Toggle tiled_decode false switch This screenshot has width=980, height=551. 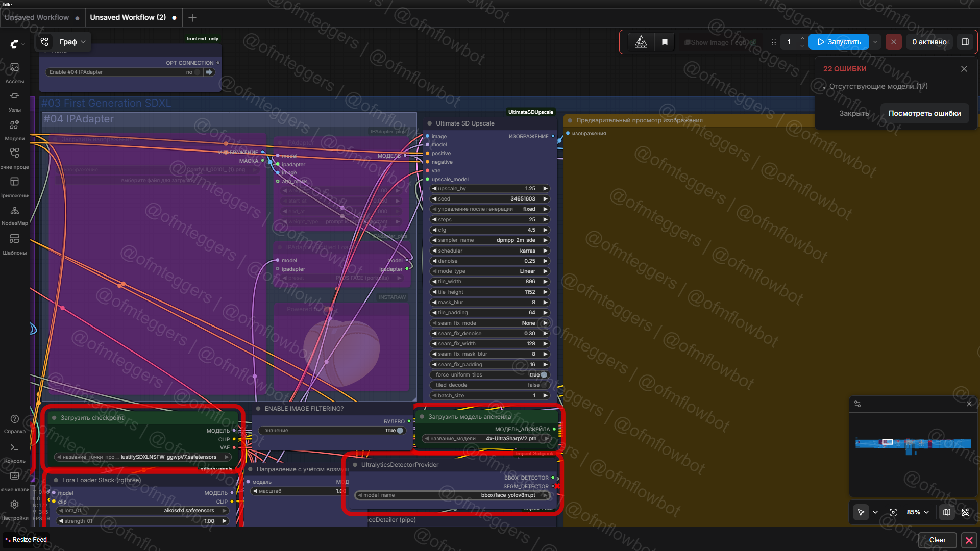[543, 385]
